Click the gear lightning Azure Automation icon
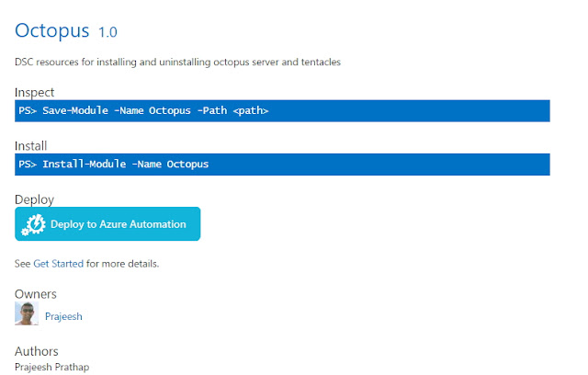 (34, 224)
